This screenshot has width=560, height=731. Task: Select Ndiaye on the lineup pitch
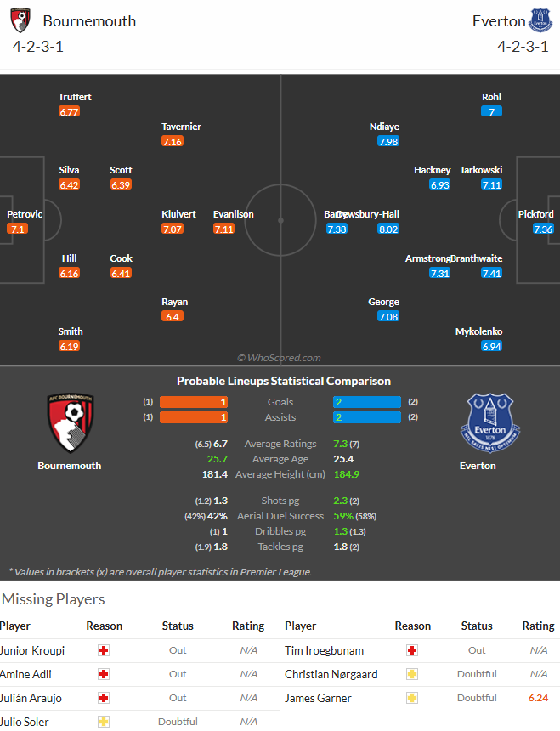tap(384, 127)
